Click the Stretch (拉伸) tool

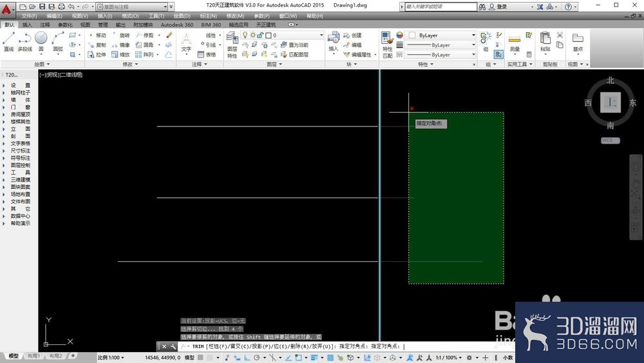(97, 54)
